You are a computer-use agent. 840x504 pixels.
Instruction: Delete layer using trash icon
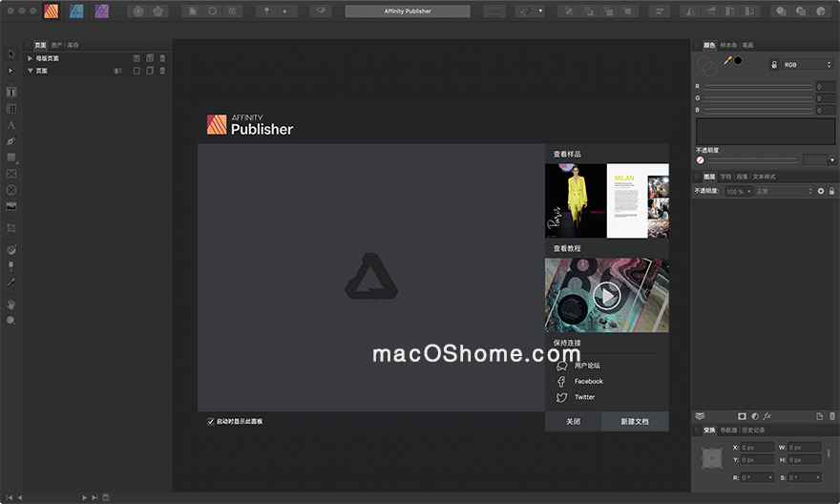(x=832, y=416)
